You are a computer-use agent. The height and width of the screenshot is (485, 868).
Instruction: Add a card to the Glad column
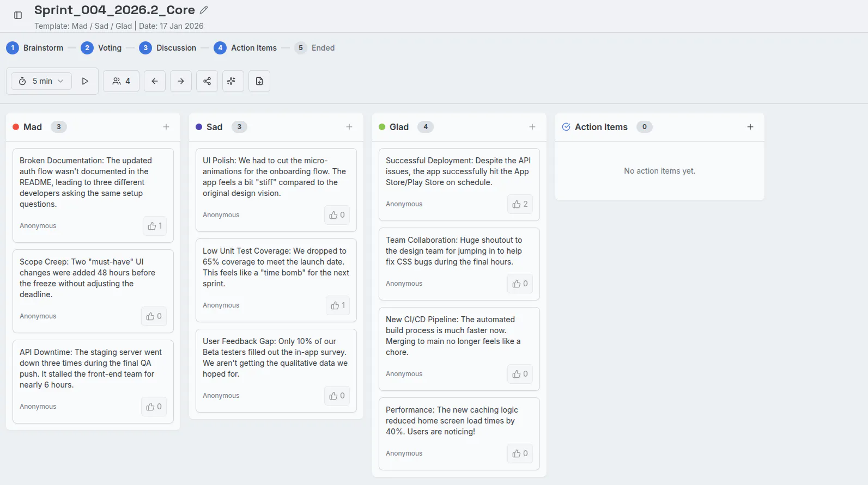[532, 127]
